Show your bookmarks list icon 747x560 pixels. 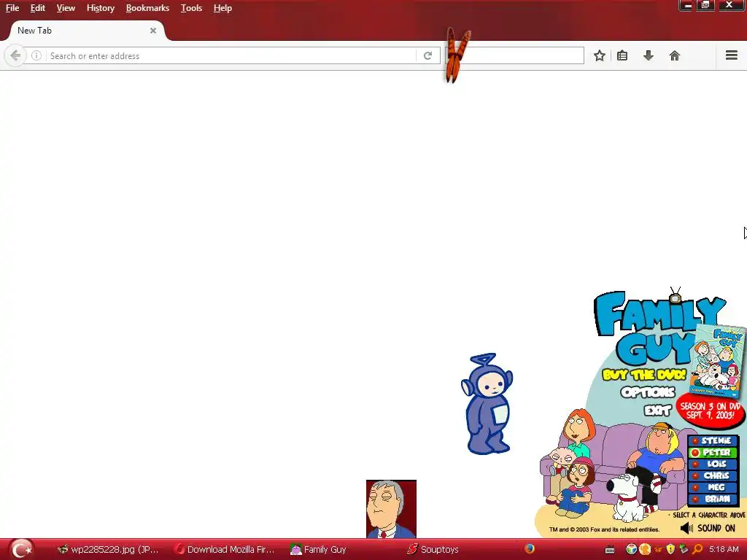pyautogui.click(x=622, y=55)
